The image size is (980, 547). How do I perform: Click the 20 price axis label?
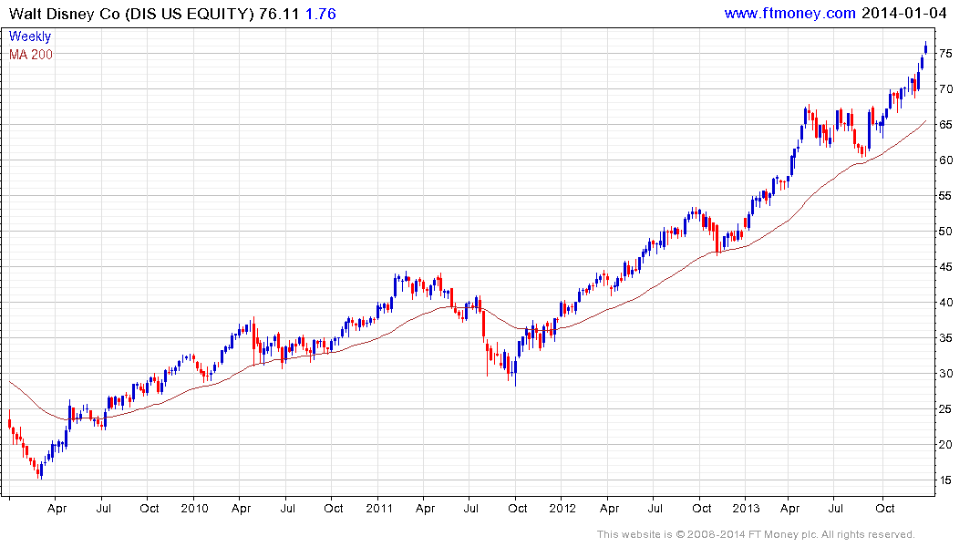click(x=945, y=445)
